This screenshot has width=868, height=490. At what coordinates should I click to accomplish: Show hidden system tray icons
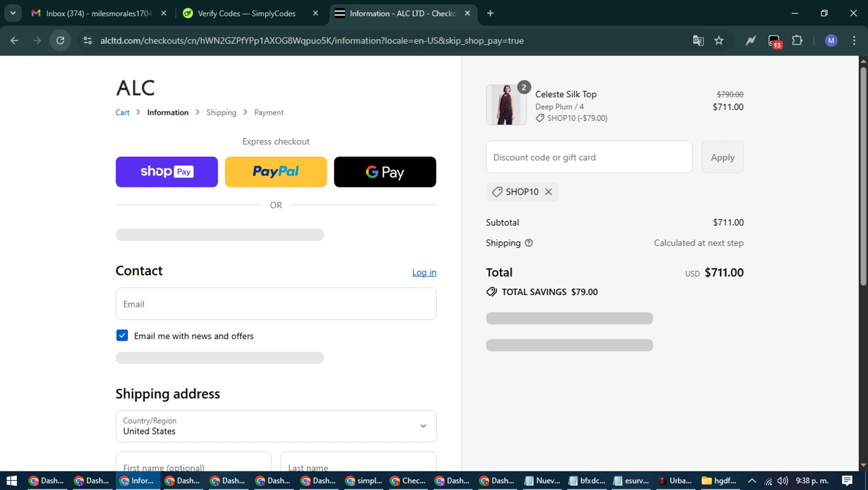[x=752, y=481]
